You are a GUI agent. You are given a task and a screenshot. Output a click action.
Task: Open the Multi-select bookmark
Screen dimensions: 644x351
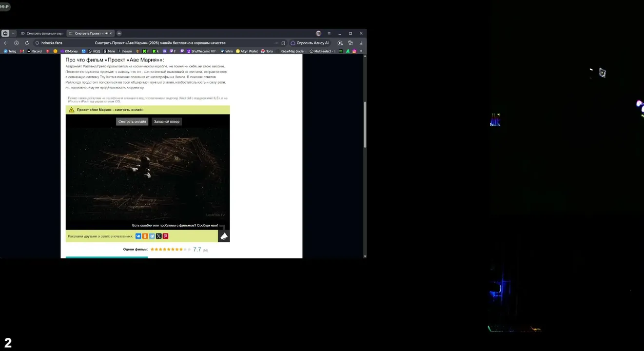point(322,51)
